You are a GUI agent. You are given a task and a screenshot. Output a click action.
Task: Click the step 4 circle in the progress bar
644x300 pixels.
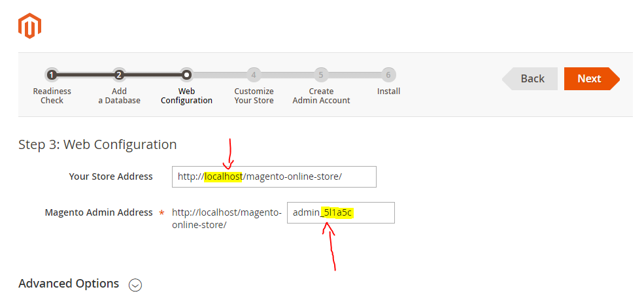pyautogui.click(x=254, y=75)
